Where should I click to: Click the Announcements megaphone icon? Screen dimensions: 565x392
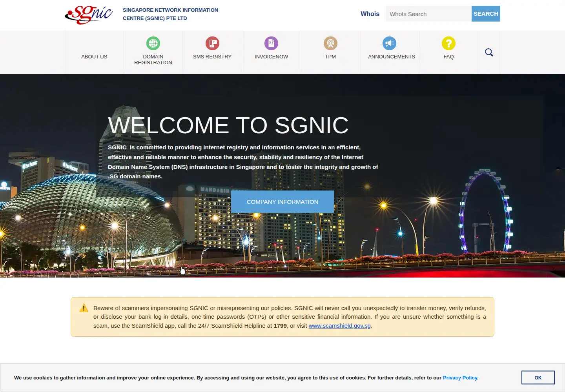click(389, 43)
